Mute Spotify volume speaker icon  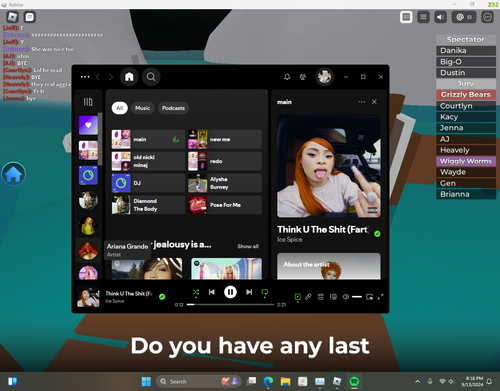coord(346,297)
